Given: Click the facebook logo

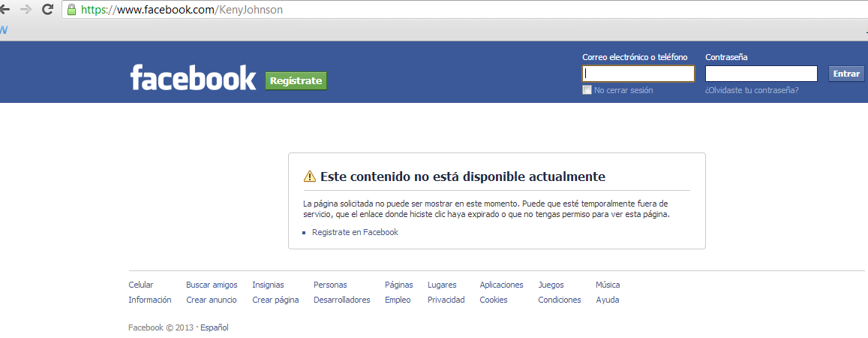Looking at the screenshot, I should pyautogui.click(x=194, y=78).
